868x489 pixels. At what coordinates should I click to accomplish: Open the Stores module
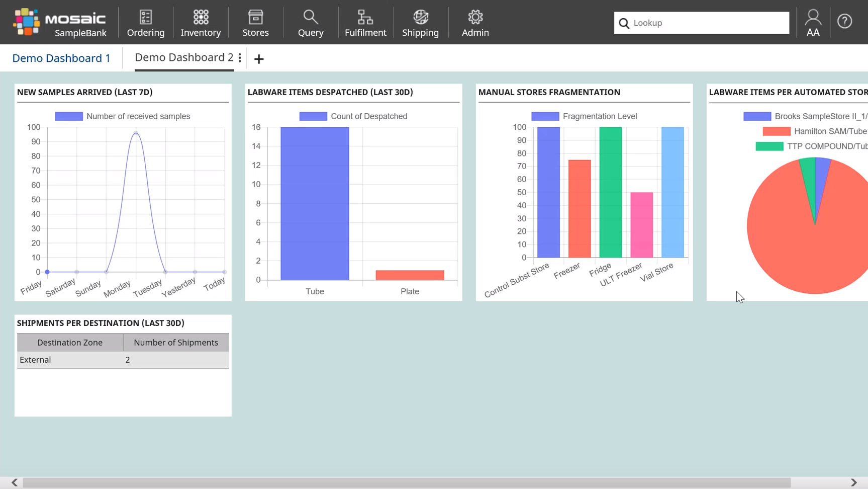click(255, 22)
